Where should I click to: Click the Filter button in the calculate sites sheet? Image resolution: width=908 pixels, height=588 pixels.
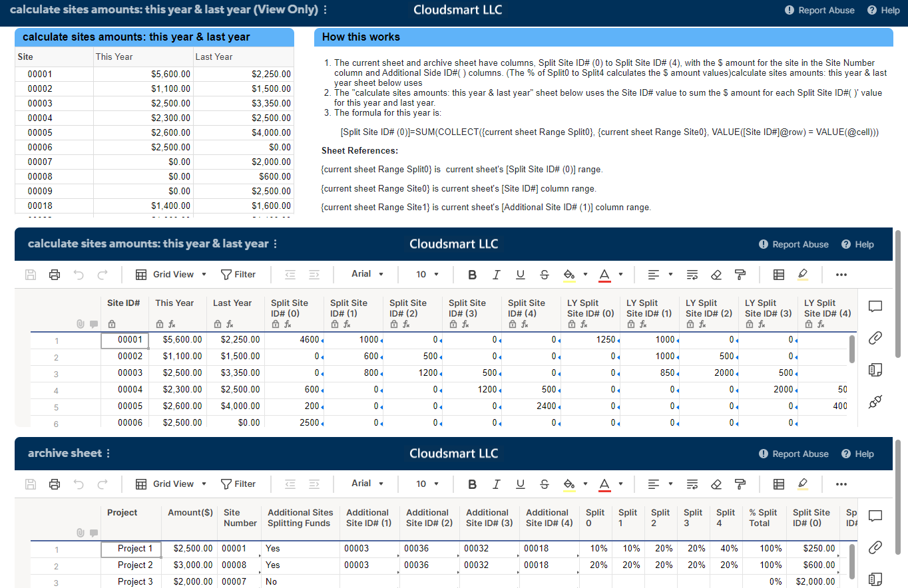[x=238, y=275]
